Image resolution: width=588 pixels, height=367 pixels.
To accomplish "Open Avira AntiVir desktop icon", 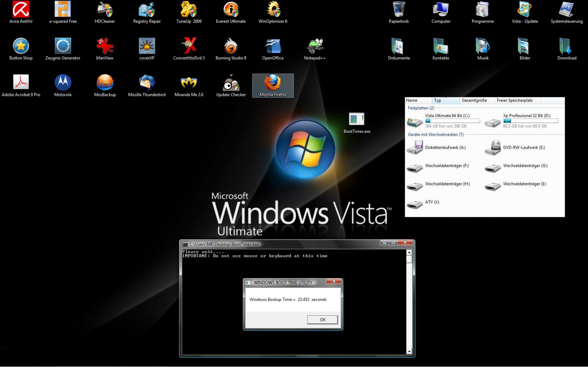I will click(x=21, y=12).
